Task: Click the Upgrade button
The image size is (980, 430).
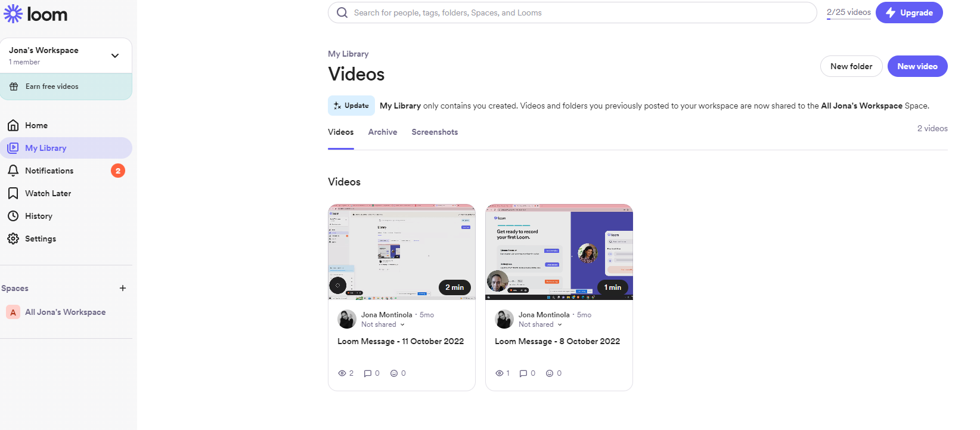Action: pos(909,13)
